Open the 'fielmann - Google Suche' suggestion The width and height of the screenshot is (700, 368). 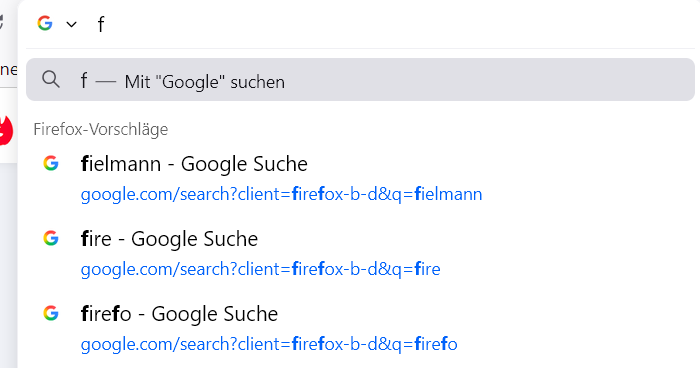pyautogui.click(x=194, y=164)
